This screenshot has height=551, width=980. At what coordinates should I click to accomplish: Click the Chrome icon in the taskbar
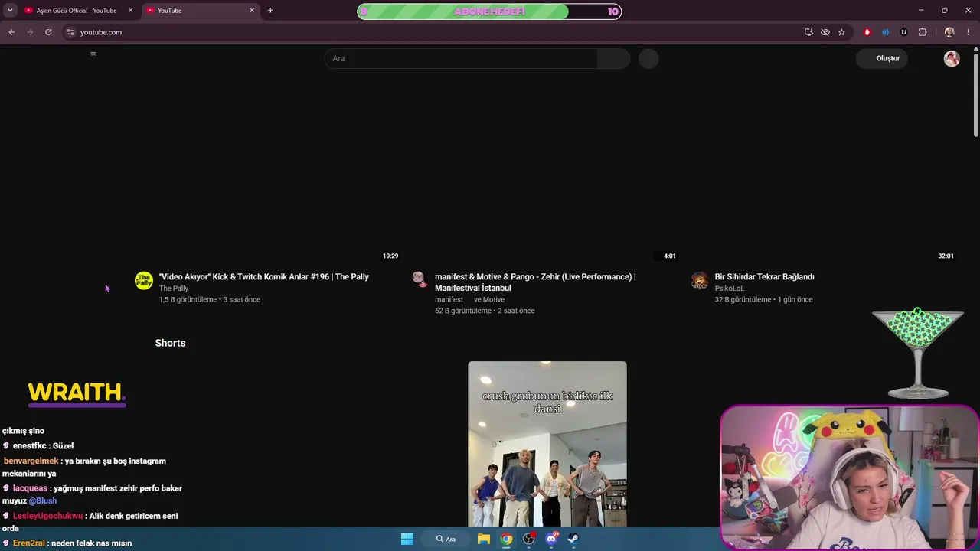pyautogui.click(x=506, y=539)
